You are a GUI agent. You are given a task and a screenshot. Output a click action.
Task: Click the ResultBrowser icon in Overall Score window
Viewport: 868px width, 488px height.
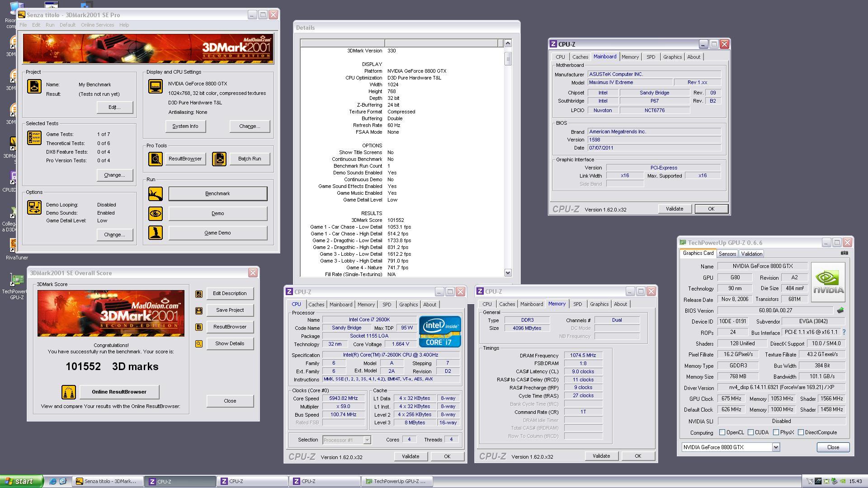point(199,327)
